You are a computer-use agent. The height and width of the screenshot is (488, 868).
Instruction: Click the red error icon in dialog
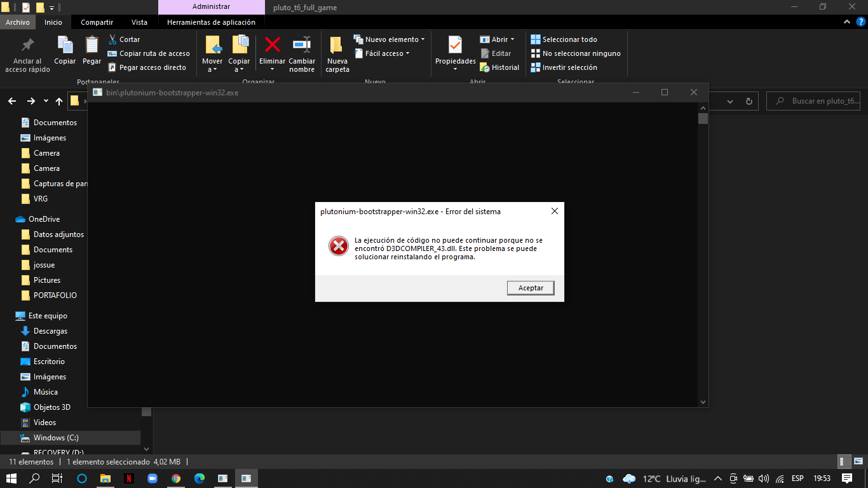(338, 246)
